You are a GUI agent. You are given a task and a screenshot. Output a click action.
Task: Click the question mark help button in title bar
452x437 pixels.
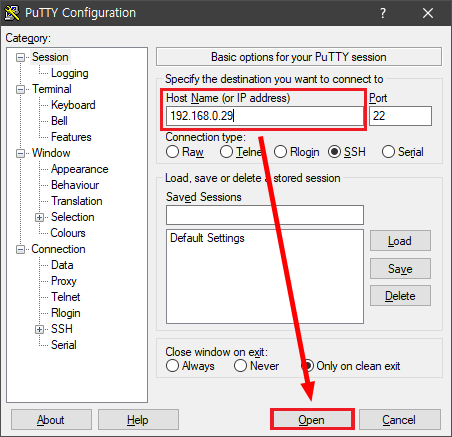(x=383, y=13)
